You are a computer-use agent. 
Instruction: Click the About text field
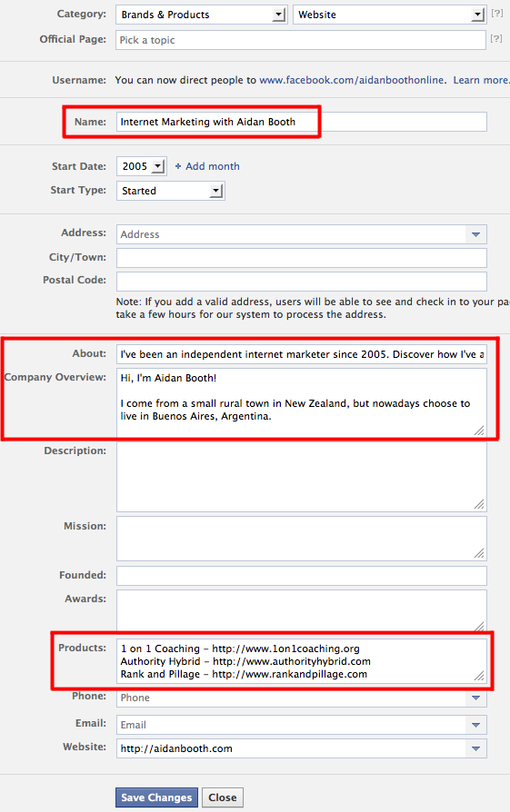[x=301, y=354]
